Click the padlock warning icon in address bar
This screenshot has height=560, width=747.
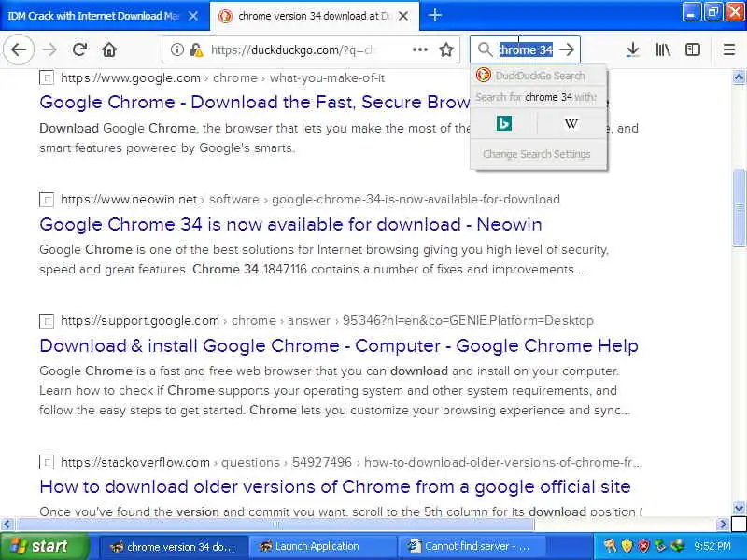(x=196, y=49)
